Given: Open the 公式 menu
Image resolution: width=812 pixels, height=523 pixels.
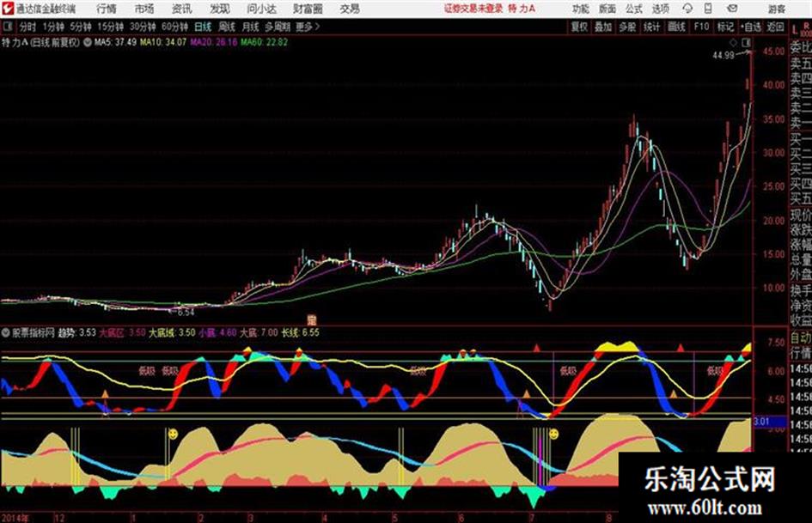Looking at the screenshot, I should click(633, 9).
